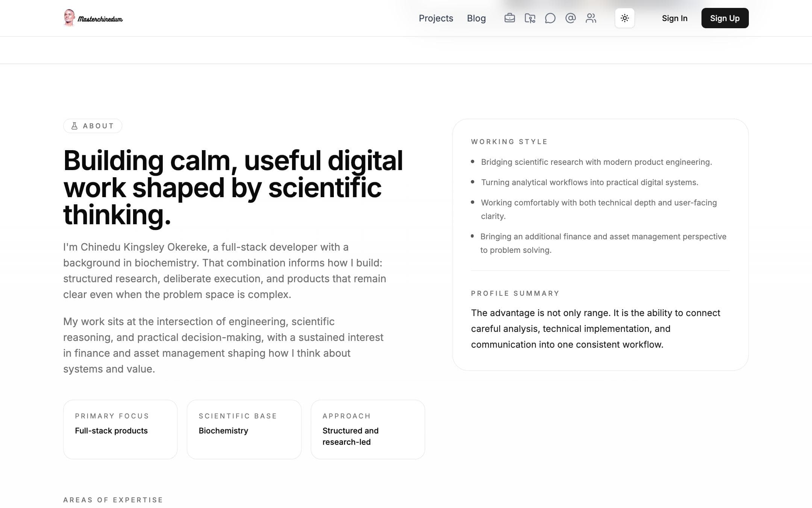Go to Projects in the navigation
812x508 pixels.
[x=436, y=18]
